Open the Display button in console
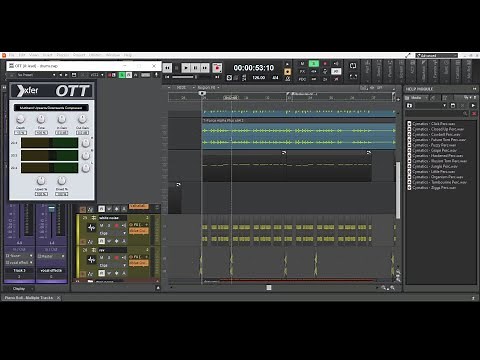 (19, 289)
